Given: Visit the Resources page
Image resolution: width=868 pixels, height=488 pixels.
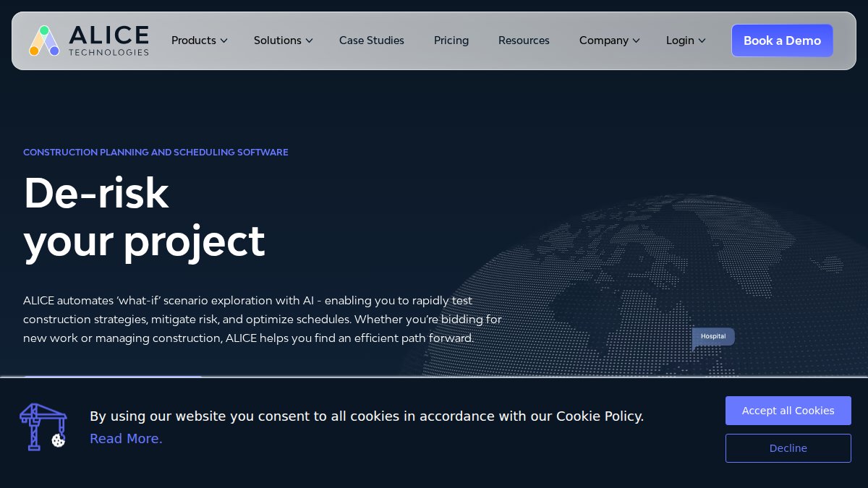Looking at the screenshot, I should 524,40.
